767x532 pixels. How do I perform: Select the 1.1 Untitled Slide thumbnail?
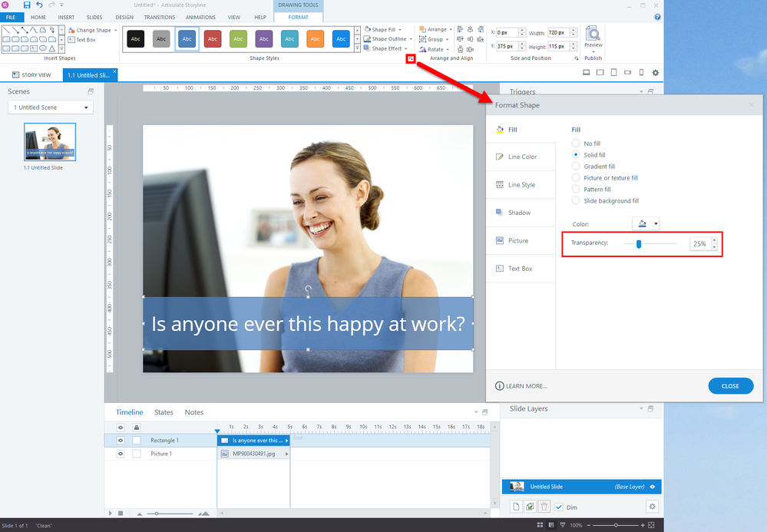tap(50, 142)
